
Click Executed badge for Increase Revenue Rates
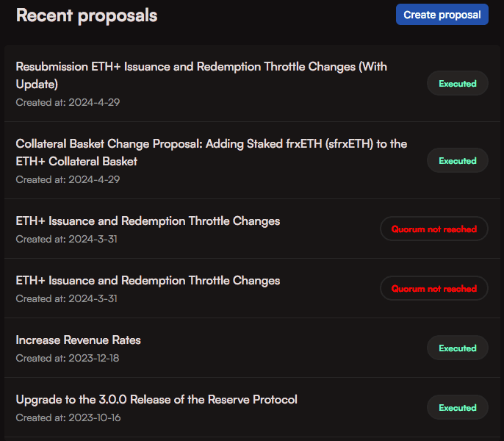tap(457, 348)
